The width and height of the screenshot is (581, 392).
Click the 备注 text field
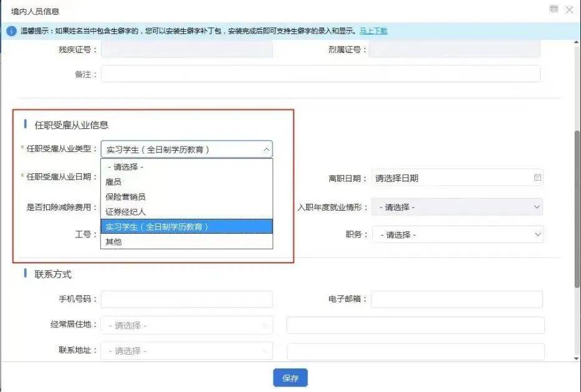point(320,74)
